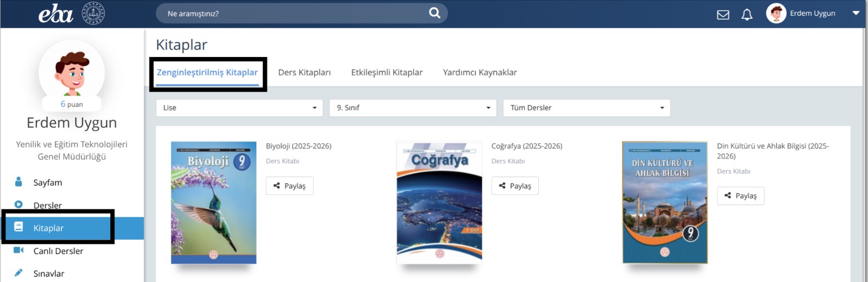The image size is (868, 282).
Task: Open the Tüm Dersler subject dropdown
Action: point(586,108)
